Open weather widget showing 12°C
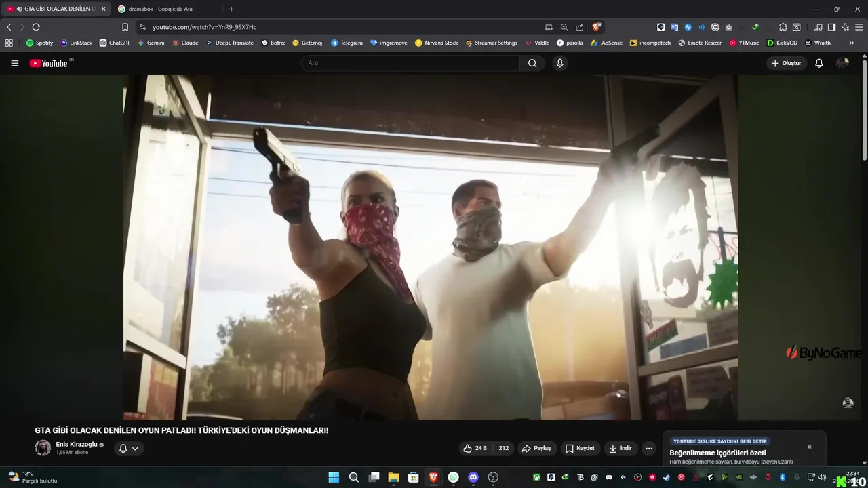This screenshot has height=488, width=868. point(33,477)
